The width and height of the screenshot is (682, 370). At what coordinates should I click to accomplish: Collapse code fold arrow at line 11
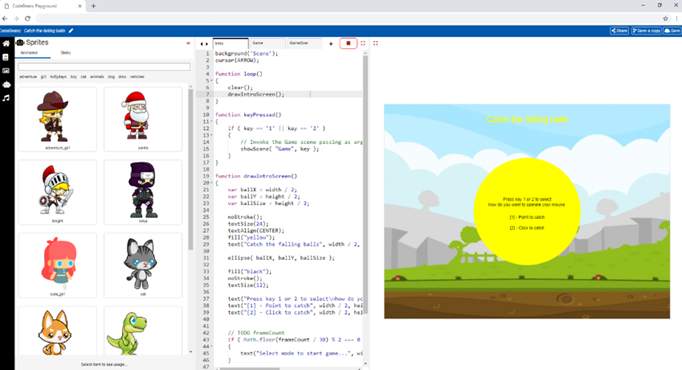[212, 121]
